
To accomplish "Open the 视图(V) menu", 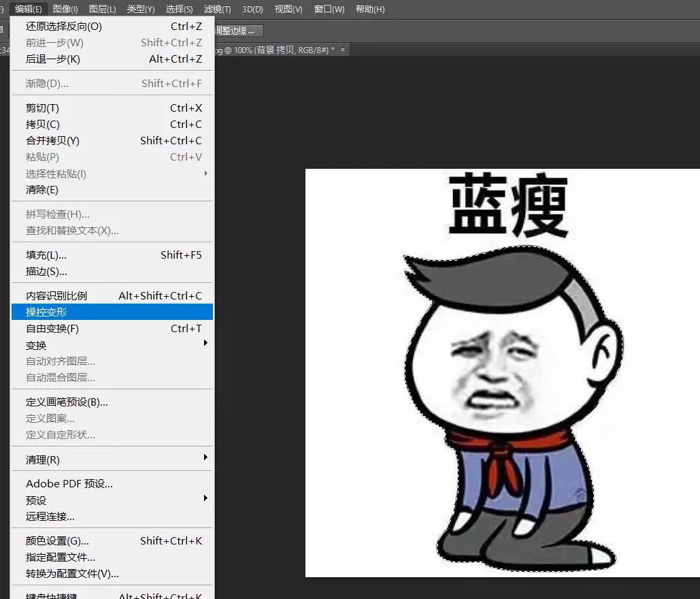I will coord(288,9).
